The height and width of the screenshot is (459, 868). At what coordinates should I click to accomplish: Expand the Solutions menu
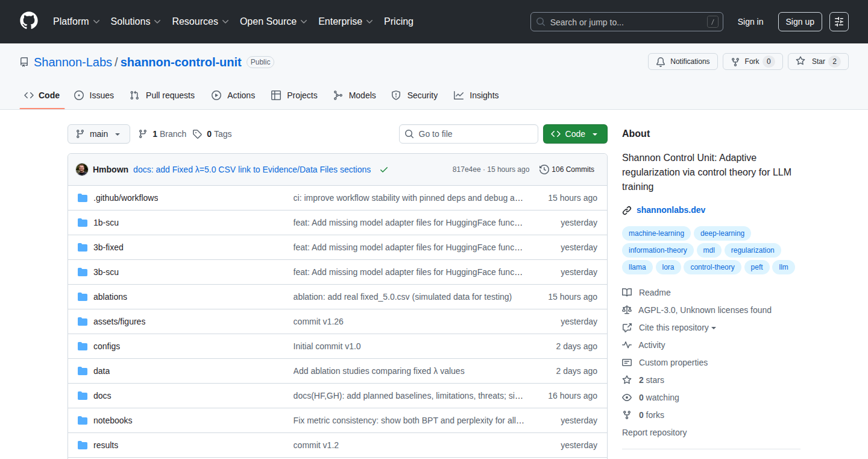click(136, 22)
